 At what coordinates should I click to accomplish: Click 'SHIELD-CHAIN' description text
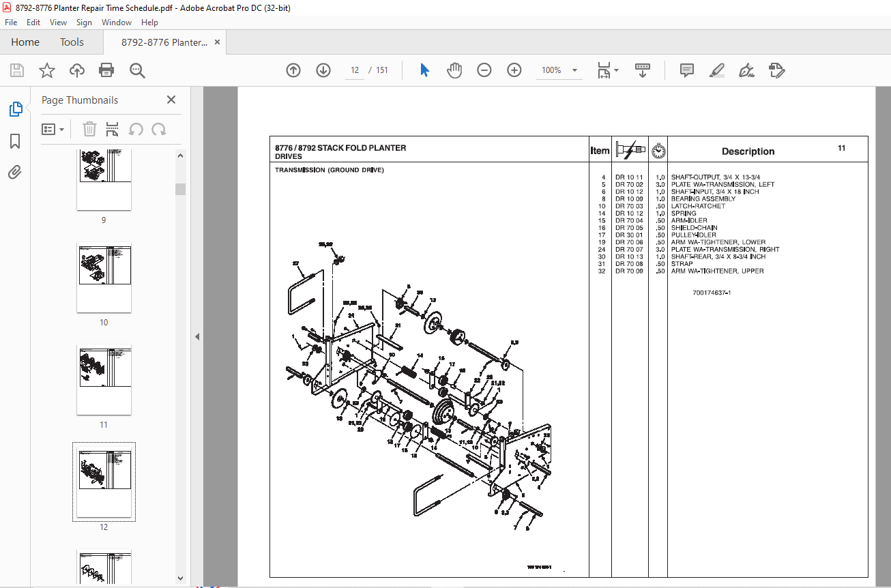(x=694, y=228)
